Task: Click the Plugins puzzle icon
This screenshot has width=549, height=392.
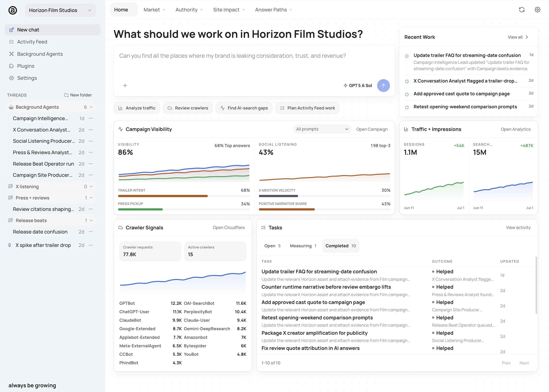Action: [x=11, y=66]
